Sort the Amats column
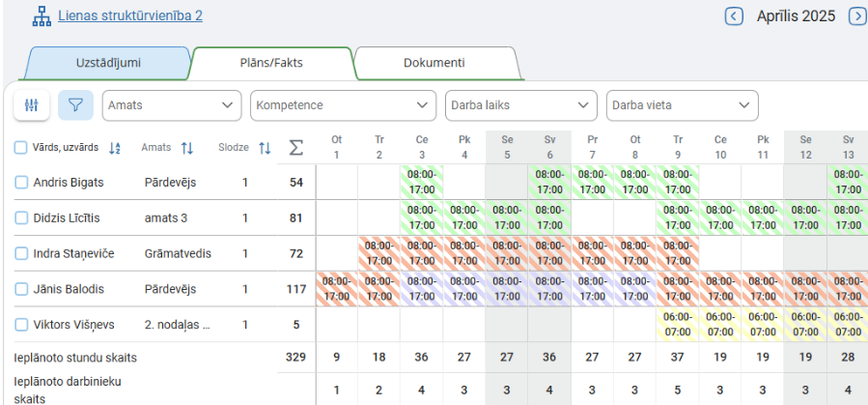 pos(187,148)
